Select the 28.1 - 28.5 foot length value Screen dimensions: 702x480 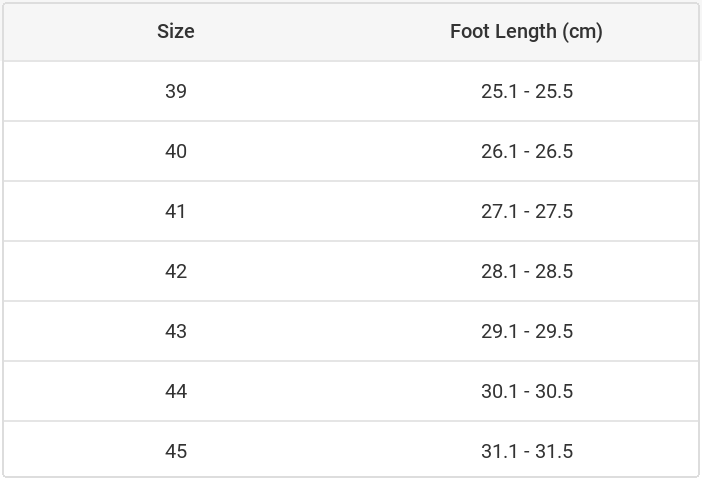click(x=526, y=271)
